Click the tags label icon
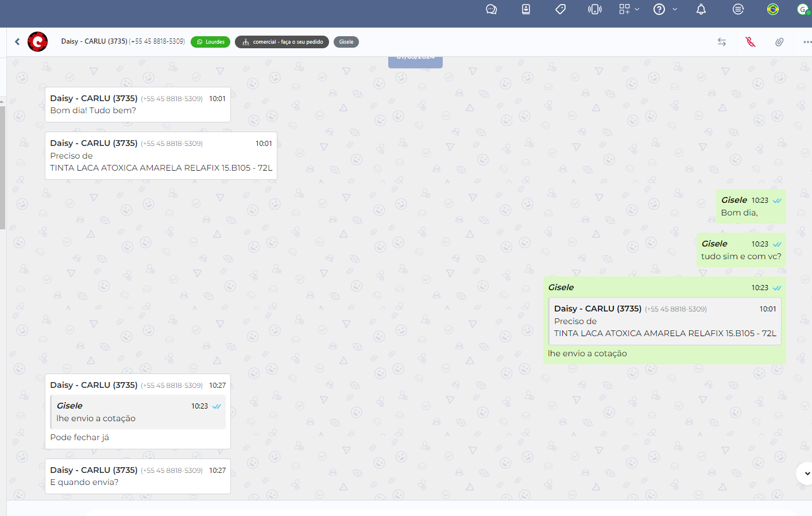Viewport: 812px width, 516px height. 560,9
